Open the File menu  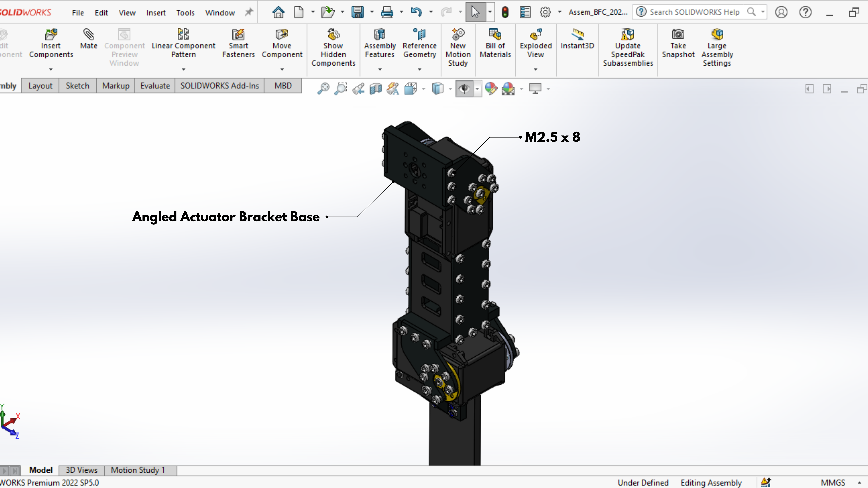pos(78,13)
